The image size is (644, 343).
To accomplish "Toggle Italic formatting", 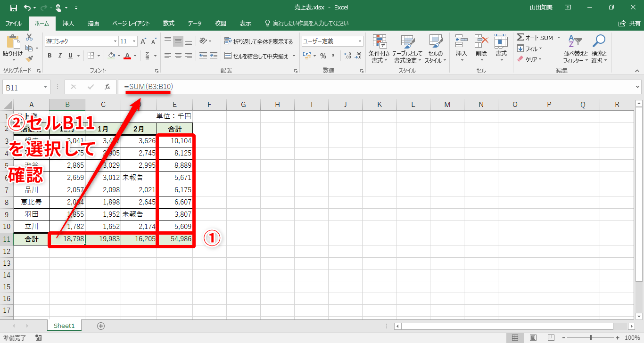I will coord(60,56).
